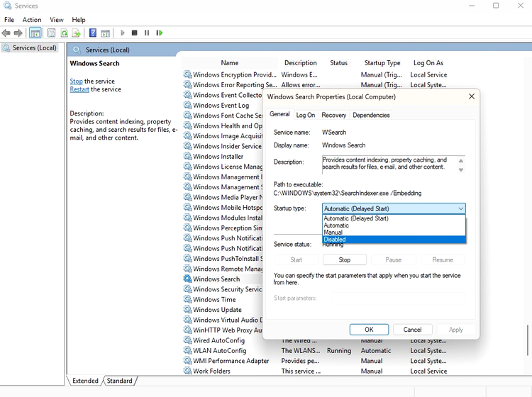
Task: Click gear icon beside Windows Search row
Action: [x=187, y=279]
